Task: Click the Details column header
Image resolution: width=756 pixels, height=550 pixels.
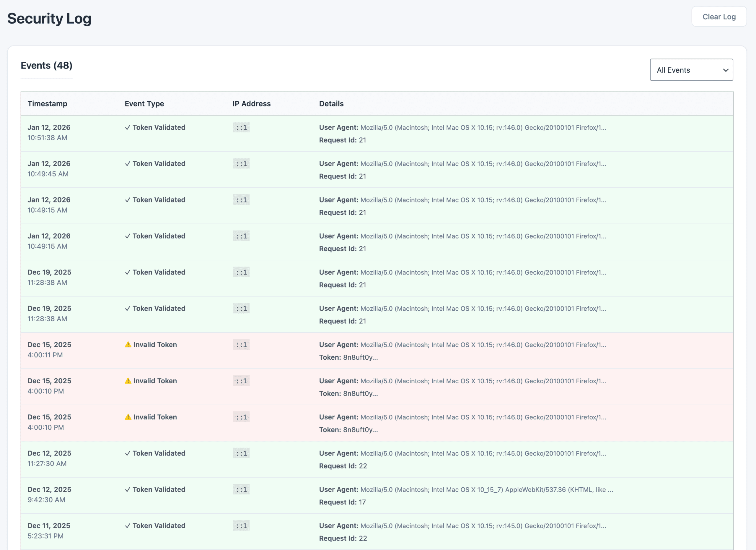Action: (331, 104)
